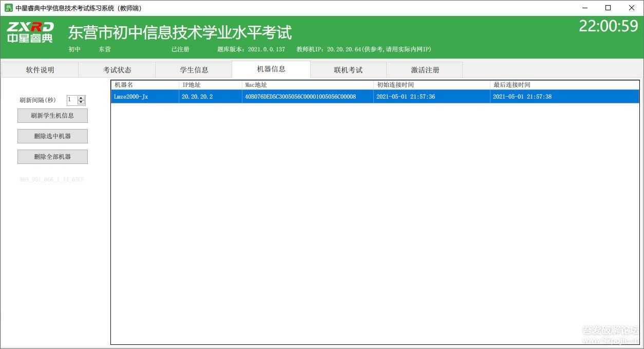Open the 考试状态 tab
Screen dimensions: 644x349
[x=116, y=69]
